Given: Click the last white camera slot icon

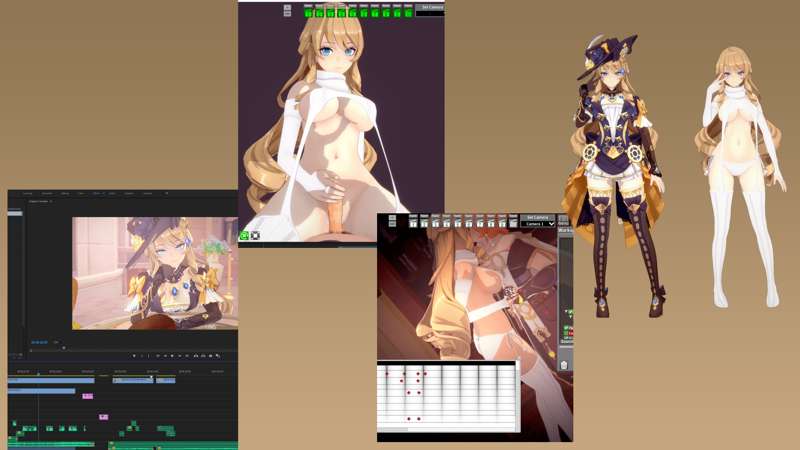Looking at the screenshot, I should pyautogui.click(x=511, y=223).
